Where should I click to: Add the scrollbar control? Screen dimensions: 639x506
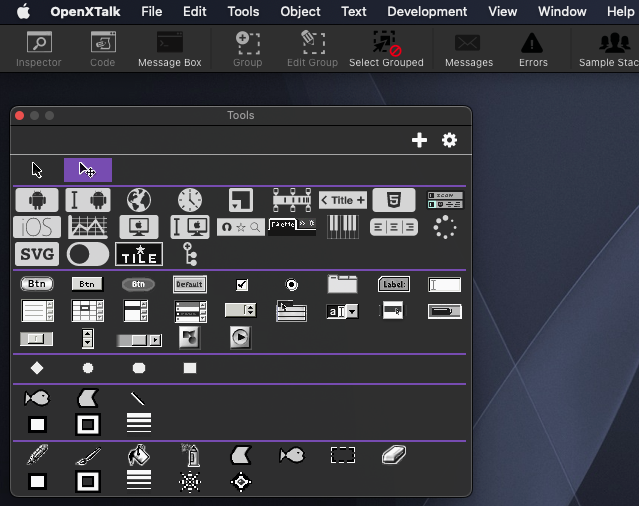click(x=139, y=340)
